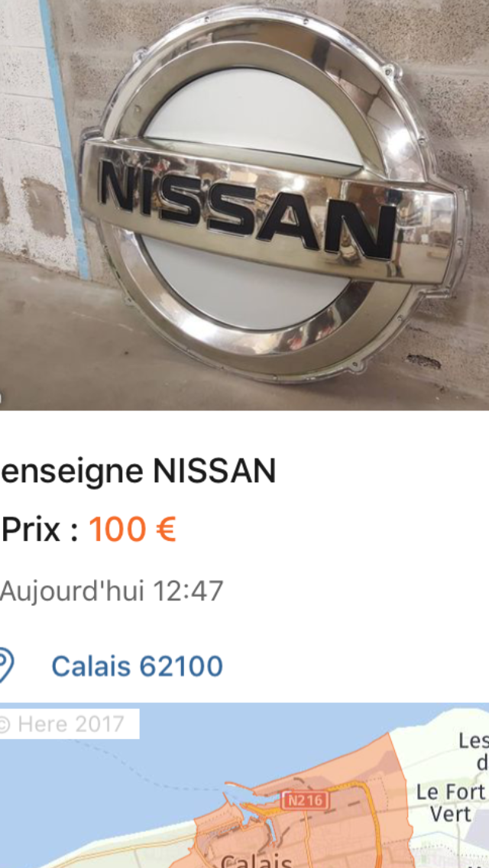Tap the Here 2017 copyright label

pos(70,724)
